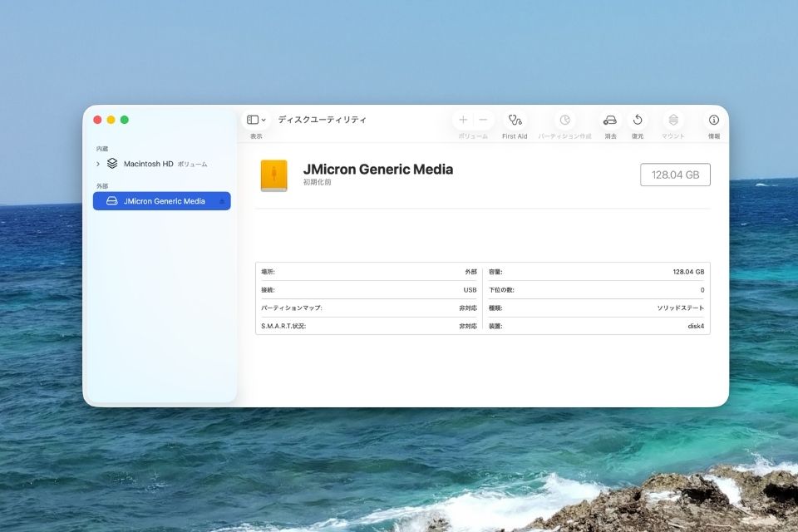The height and width of the screenshot is (532, 798).
Task: Click the Macintosh HD stacked layers icon
Action: pos(112,164)
